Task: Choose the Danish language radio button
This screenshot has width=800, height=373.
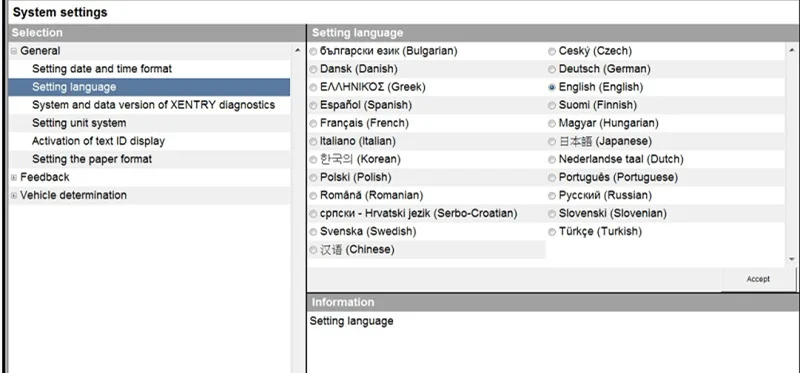Action: tap(313, 69)
